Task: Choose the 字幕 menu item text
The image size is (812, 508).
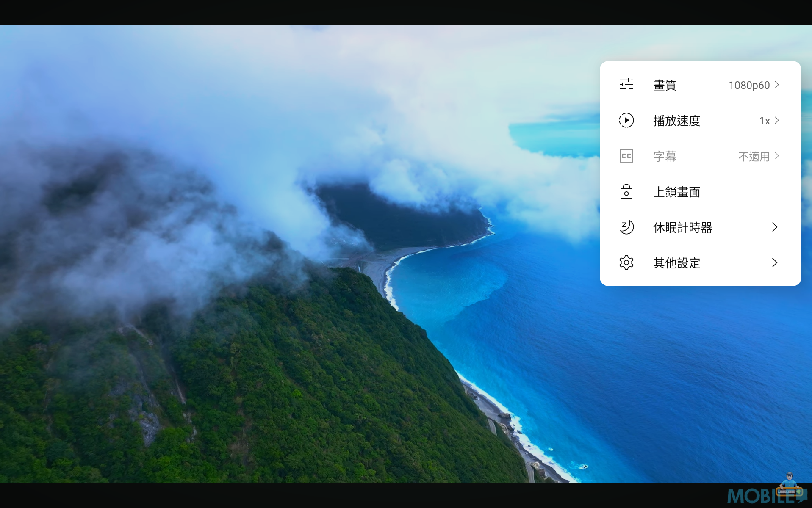Action: pyautogui.click(x=665, y=156)
